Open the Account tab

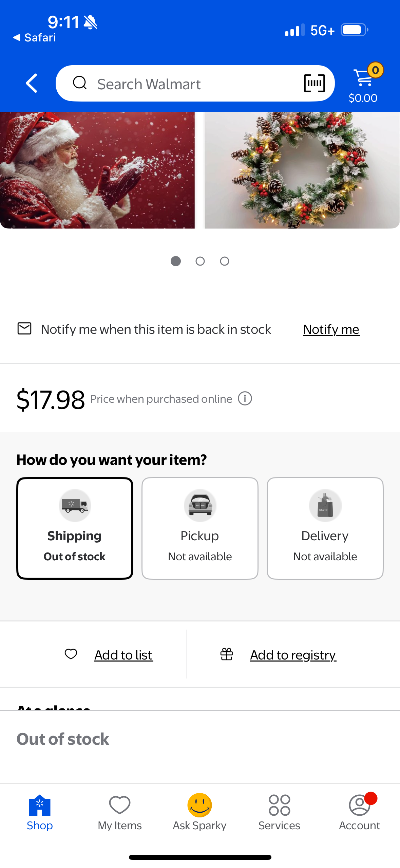(x=360, y=812)
